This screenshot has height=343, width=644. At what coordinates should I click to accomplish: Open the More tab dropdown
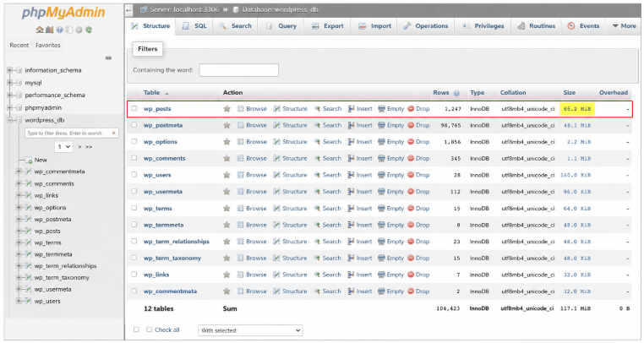(624, 26)
